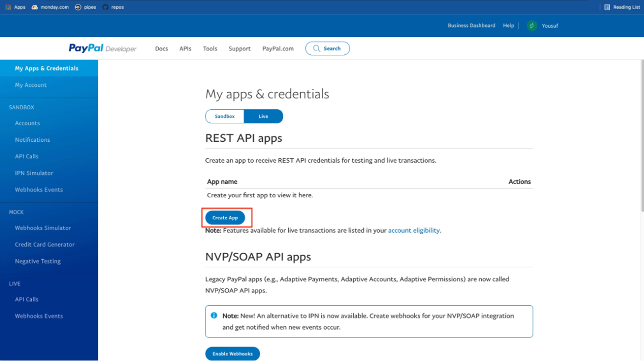Open the Docs menu
Screen dimensions: 644x362
pos(161,48)
